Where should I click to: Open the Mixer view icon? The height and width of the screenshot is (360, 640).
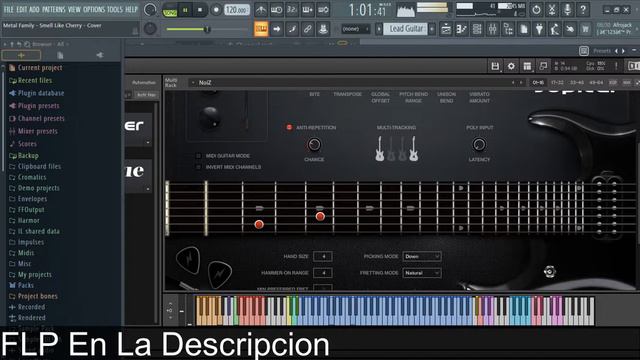493,29
